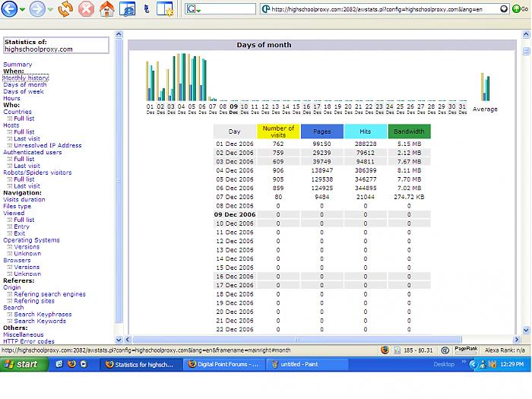Open the Google search engine dropdown
Screen dimensions: 532x399
tap(193, 10)
